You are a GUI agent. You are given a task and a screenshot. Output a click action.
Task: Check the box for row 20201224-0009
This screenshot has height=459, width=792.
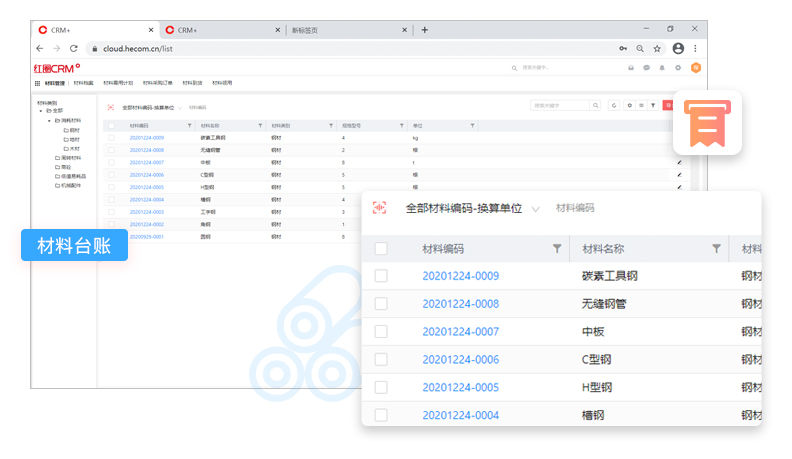click(x=381, y=276)
